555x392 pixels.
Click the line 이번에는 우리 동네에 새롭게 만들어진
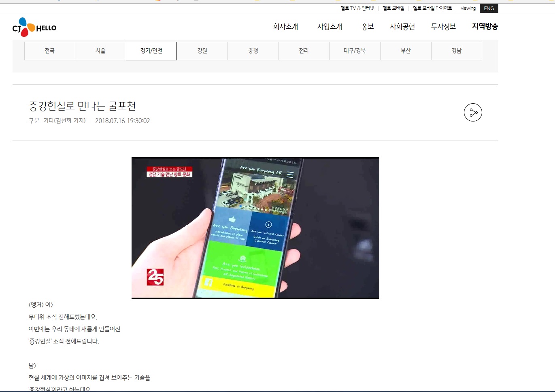coord(74,329)
